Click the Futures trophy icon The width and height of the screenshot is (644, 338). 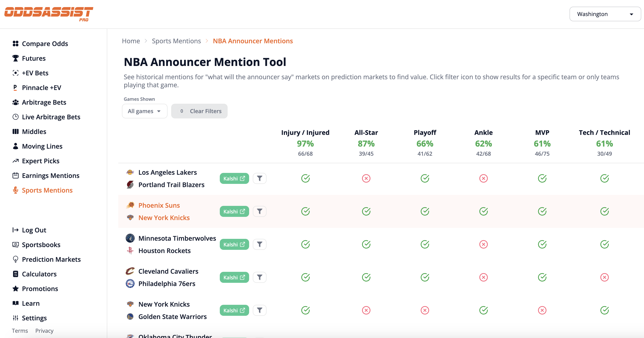(16, 58)
